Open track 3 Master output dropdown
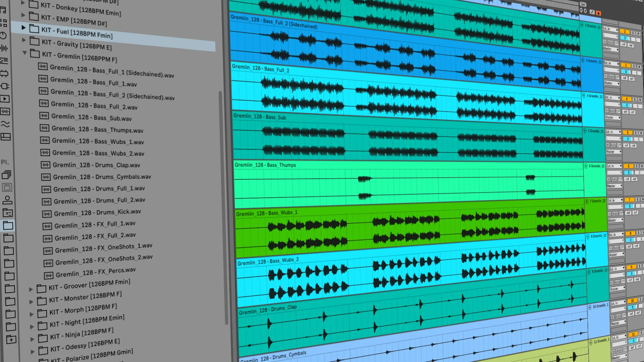This screenshot has height=362, width=644. [612, 83]
